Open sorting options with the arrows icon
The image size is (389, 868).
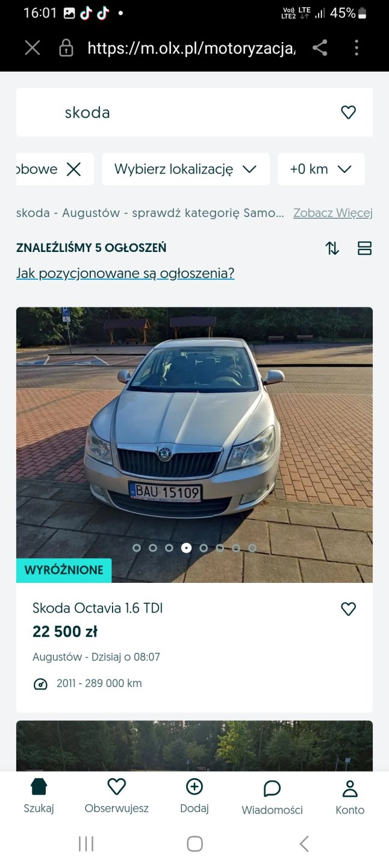point(332,248)
